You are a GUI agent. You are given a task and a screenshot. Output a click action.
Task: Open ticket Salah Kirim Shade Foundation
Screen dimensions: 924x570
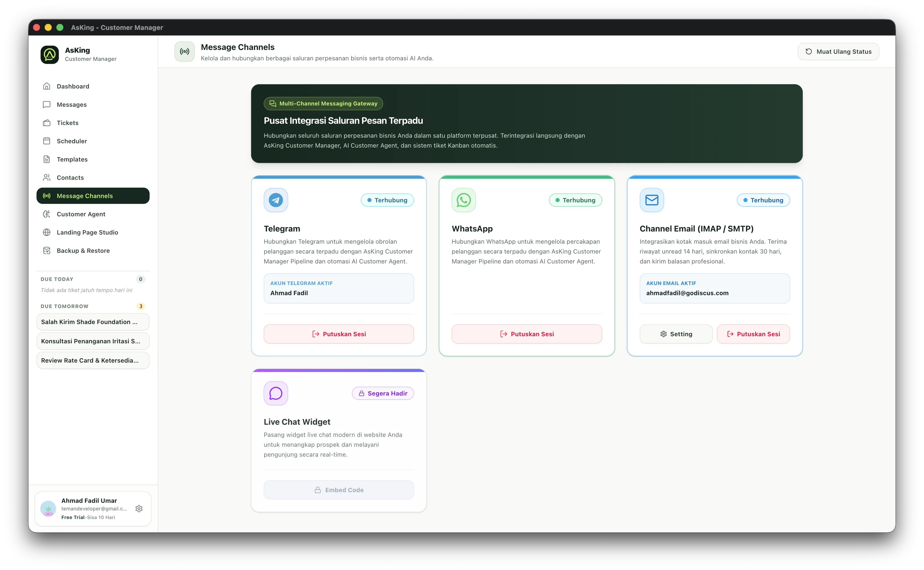(x=93, y=322)
